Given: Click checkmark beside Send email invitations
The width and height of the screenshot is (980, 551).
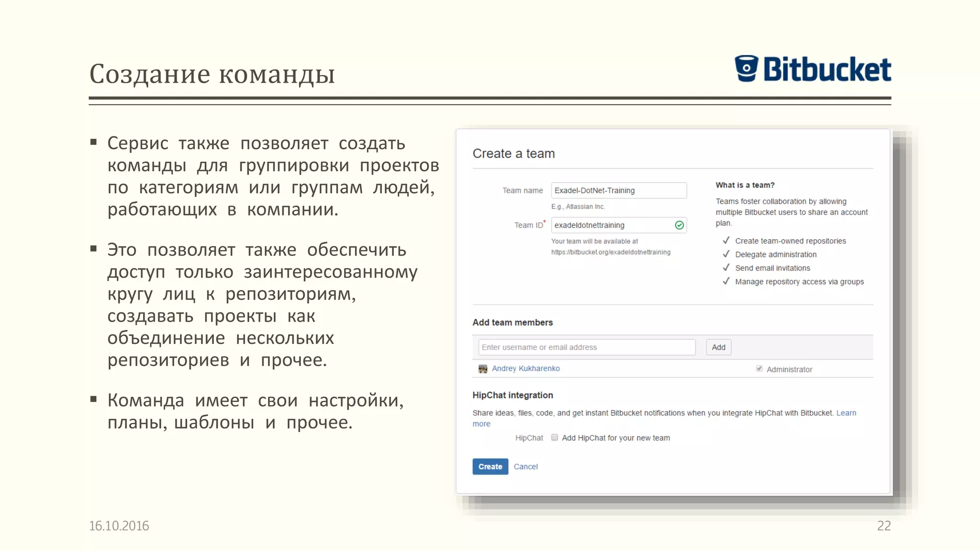Looking at the screenshot, I should (726, 267).
